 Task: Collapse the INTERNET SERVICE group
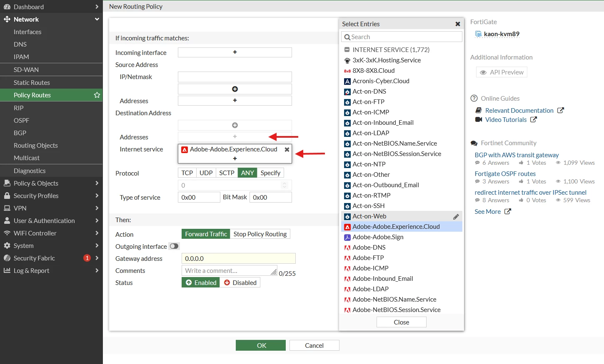[x=347, y=50]
